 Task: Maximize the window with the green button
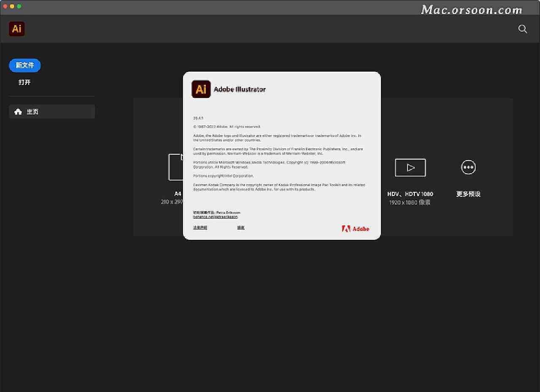click(x=19, y=6)
